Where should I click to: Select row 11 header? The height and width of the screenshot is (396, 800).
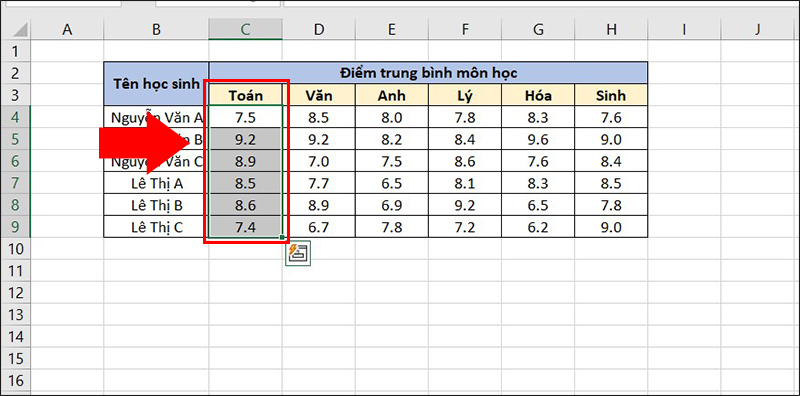pos(16,270)
